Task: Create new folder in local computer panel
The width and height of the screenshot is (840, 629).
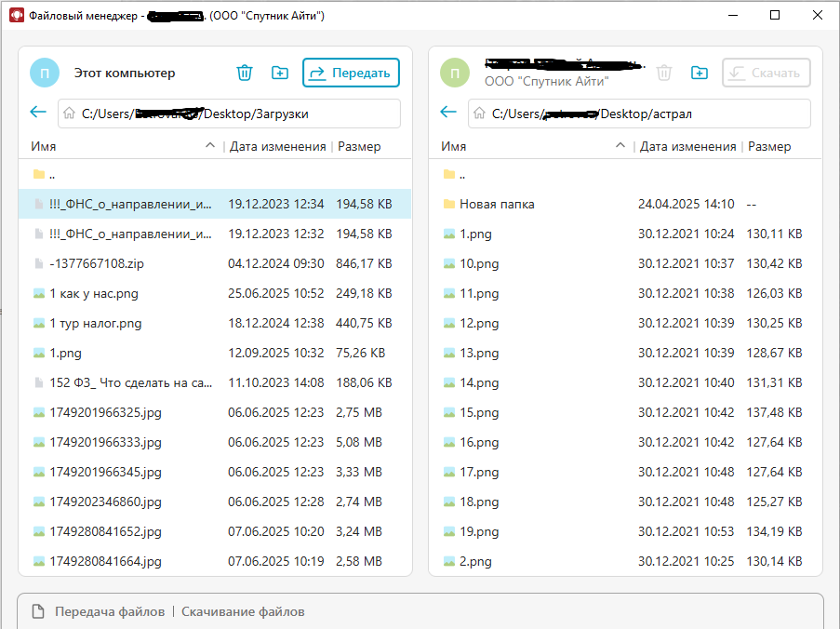Action: pos(280,73)
